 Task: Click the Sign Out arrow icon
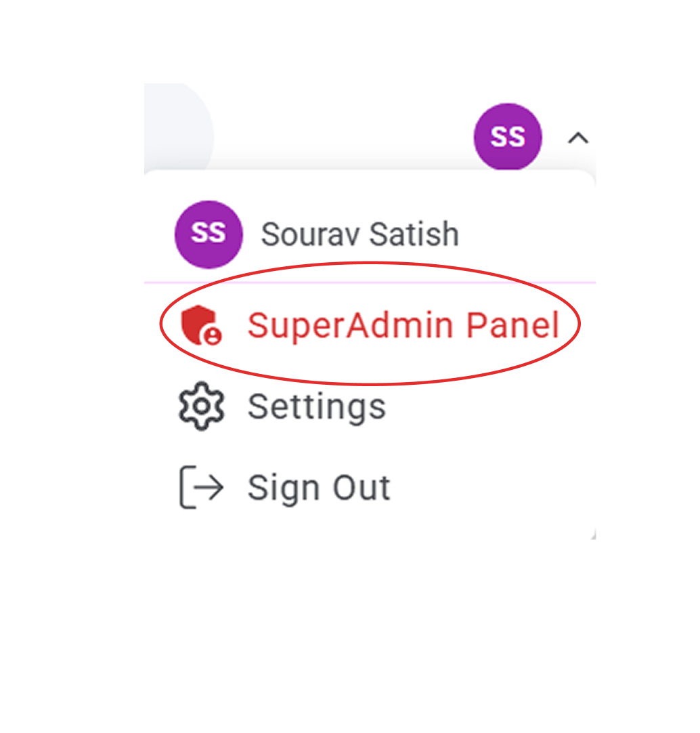coord(201,488)
